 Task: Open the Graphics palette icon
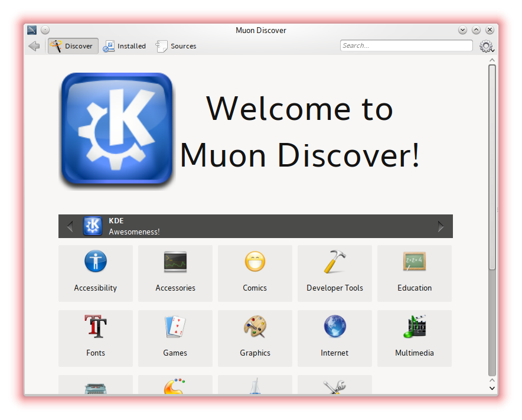coord(255,327)
